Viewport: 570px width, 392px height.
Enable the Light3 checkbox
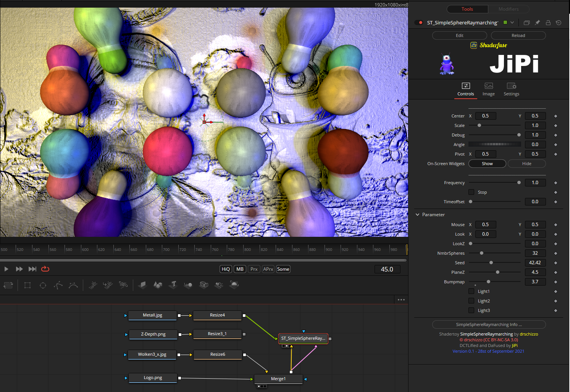pos(472,310)
